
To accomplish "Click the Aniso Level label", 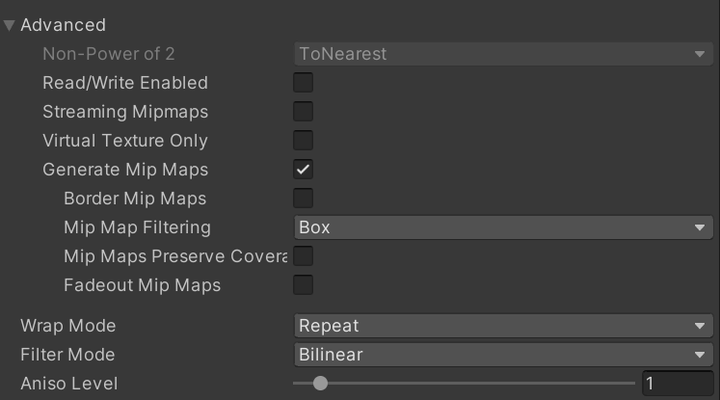I will coord(69,383).
